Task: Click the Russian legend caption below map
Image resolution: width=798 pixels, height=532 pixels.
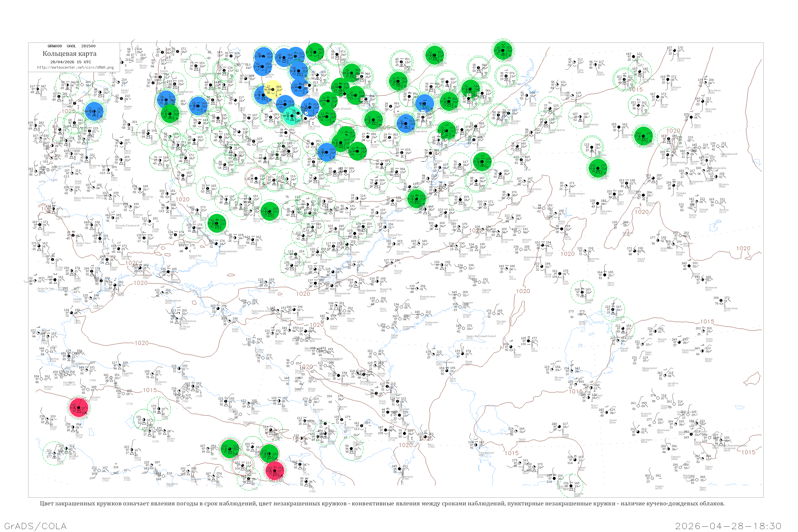Action: click(382, 503)
